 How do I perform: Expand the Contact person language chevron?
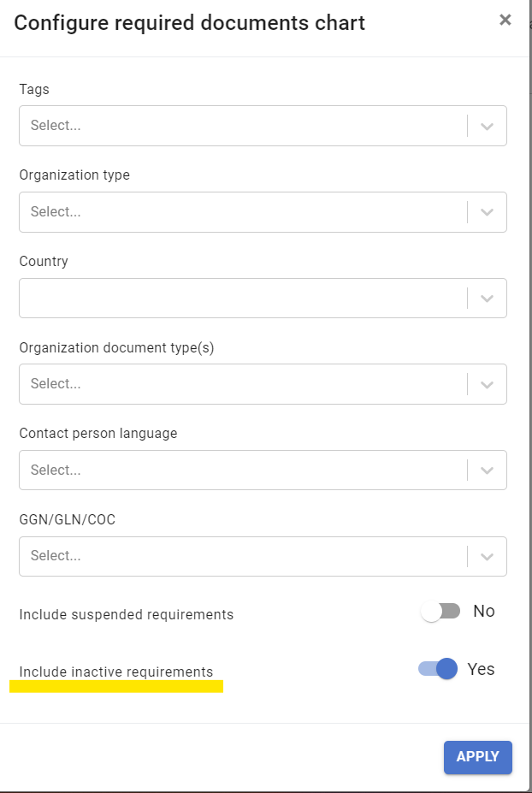[x=487, y=470]
